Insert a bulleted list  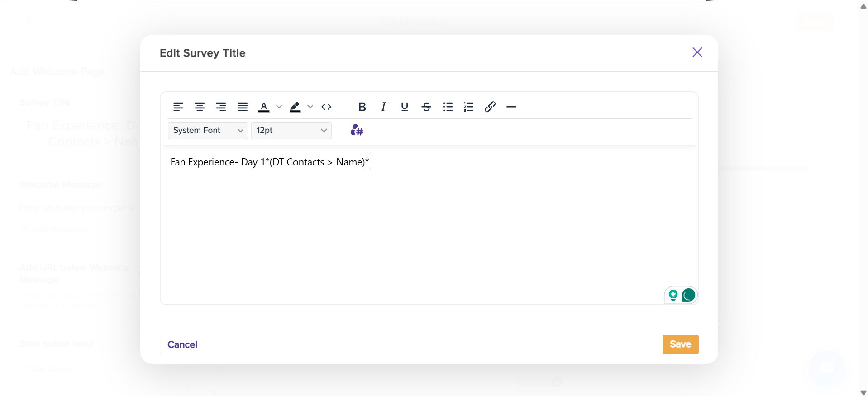448,107
